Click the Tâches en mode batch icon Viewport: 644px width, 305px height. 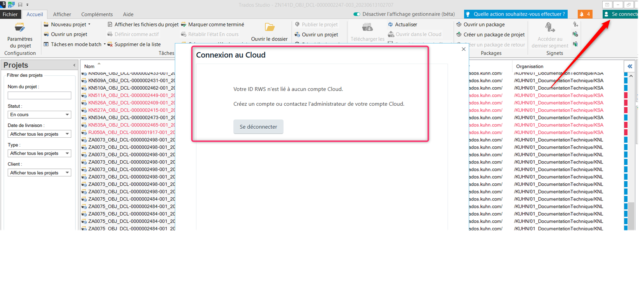point(46,44)
